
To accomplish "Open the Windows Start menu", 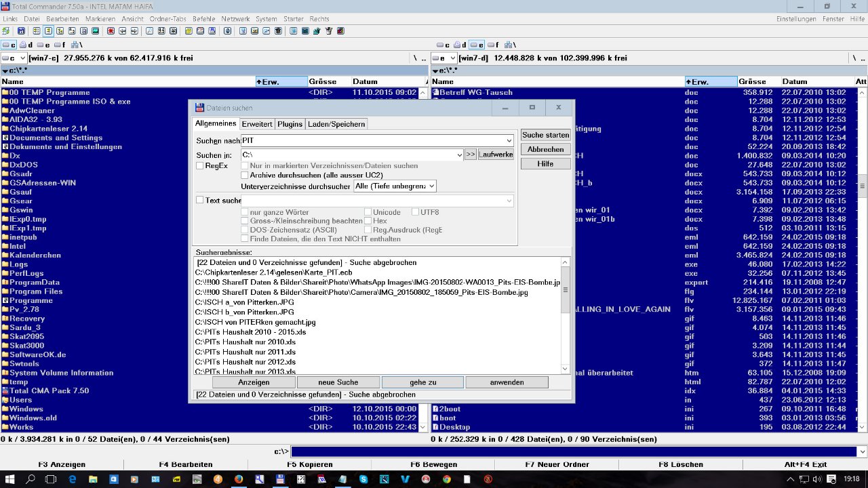I will point(10,479).
